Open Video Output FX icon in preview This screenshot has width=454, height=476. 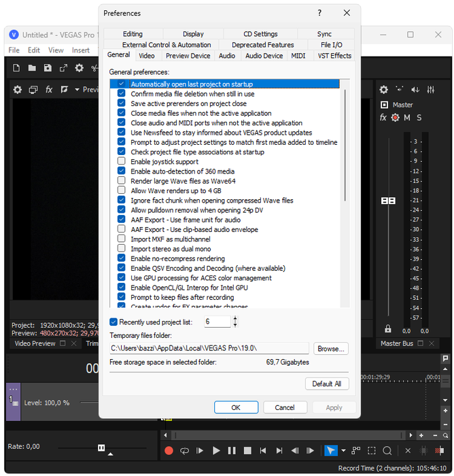coord(49,90)
